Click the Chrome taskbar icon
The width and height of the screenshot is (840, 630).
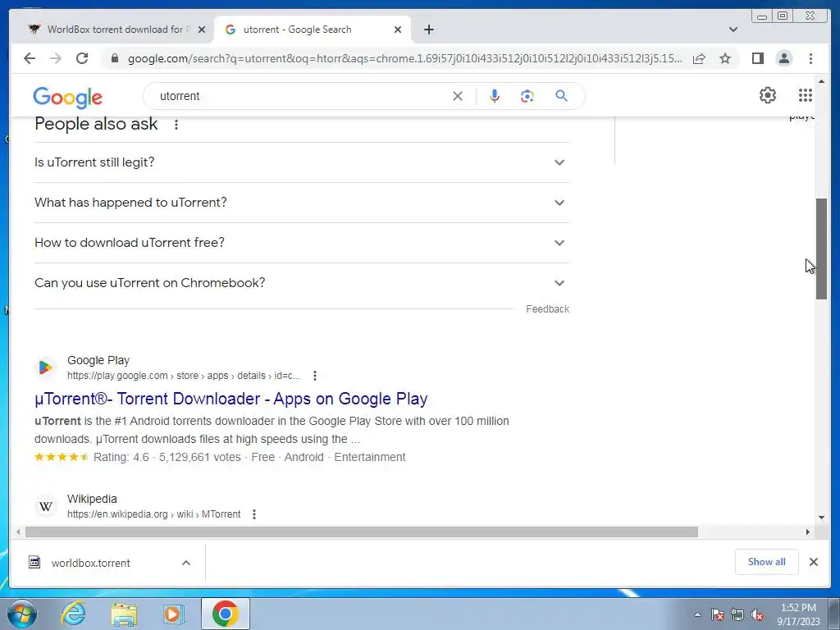(x=225, y=614)
